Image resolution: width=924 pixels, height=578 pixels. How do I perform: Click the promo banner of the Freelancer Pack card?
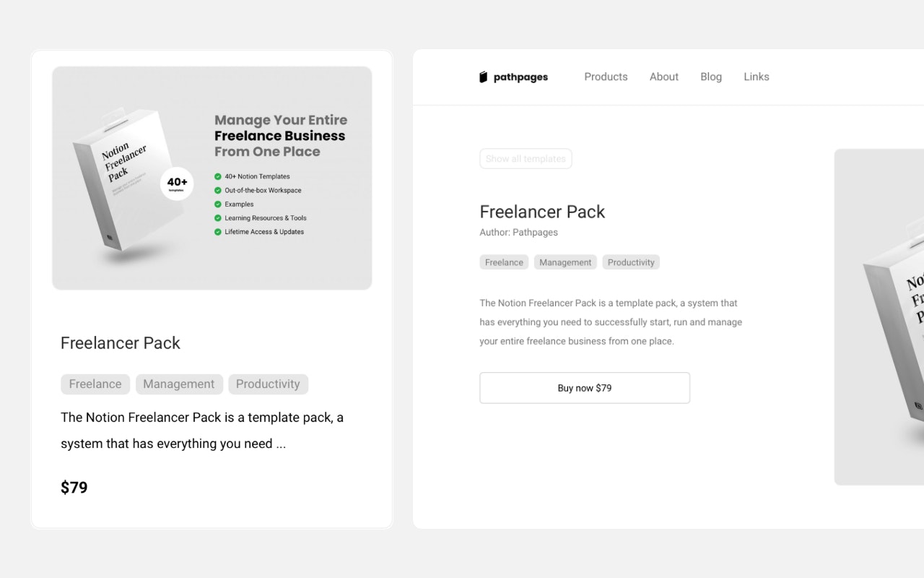[x=212, y=177]
